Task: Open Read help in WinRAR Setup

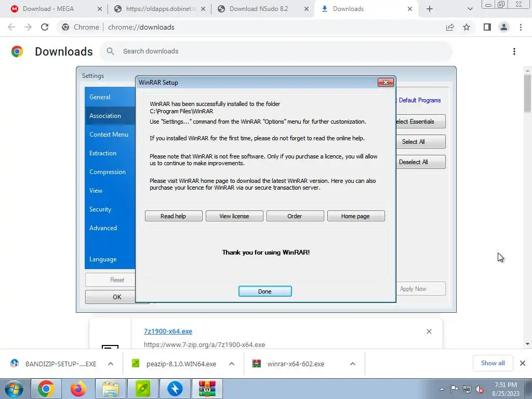Action: pyautogui.click(x=174, y=216)
